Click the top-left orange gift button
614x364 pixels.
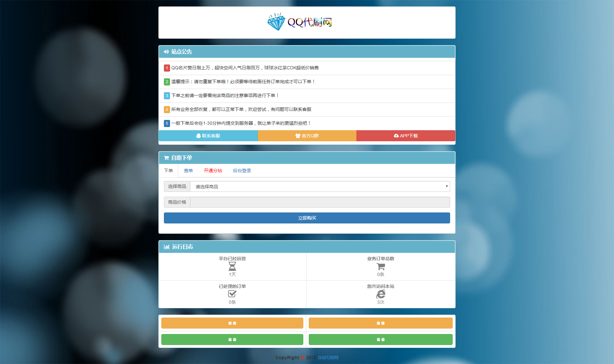click(232, 323)
